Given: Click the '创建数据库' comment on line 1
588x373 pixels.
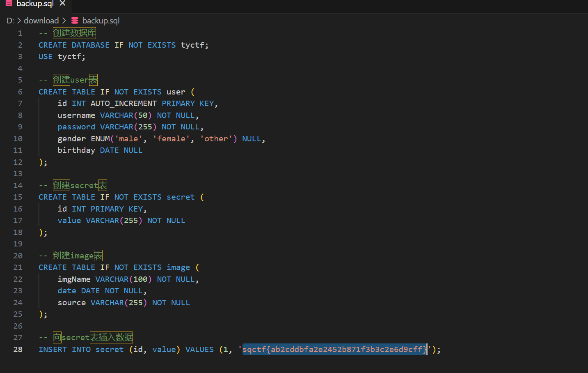Looking at the screenshot, I should click(x=74, y=33).
